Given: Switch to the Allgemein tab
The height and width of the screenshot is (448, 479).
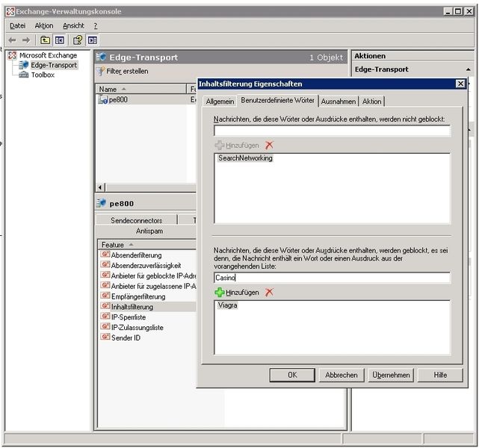Looking at the screenshot, I should (220, 102).
